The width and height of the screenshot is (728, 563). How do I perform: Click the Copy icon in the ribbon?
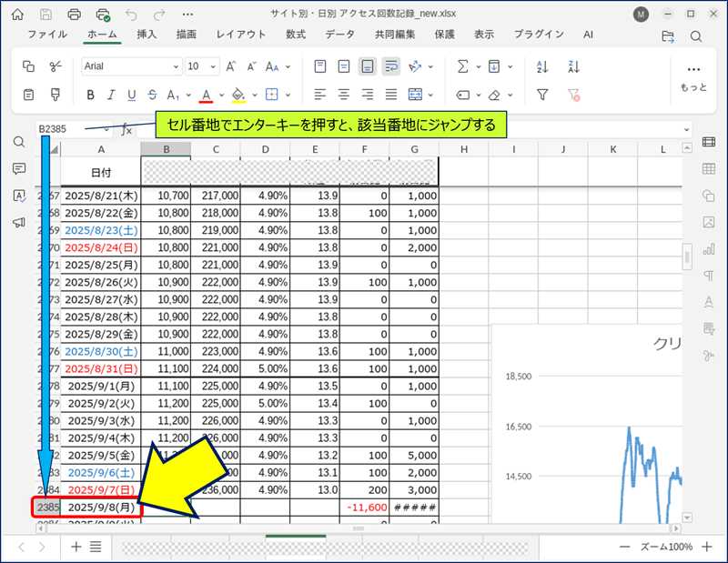[28, 66]
